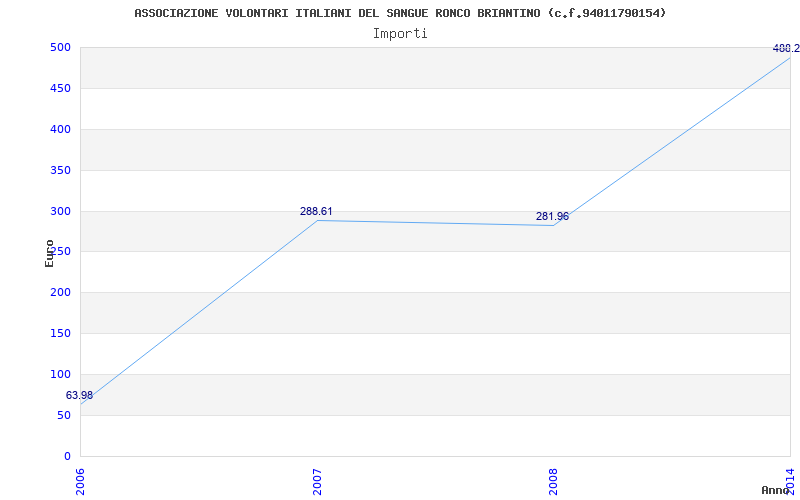This screenshot has width=800, height=500.
Task: Click the chart title ASSOCIAZIONE VOLONTARI ITALIANI
Action: pyautogui.click(x=400, y=13)
